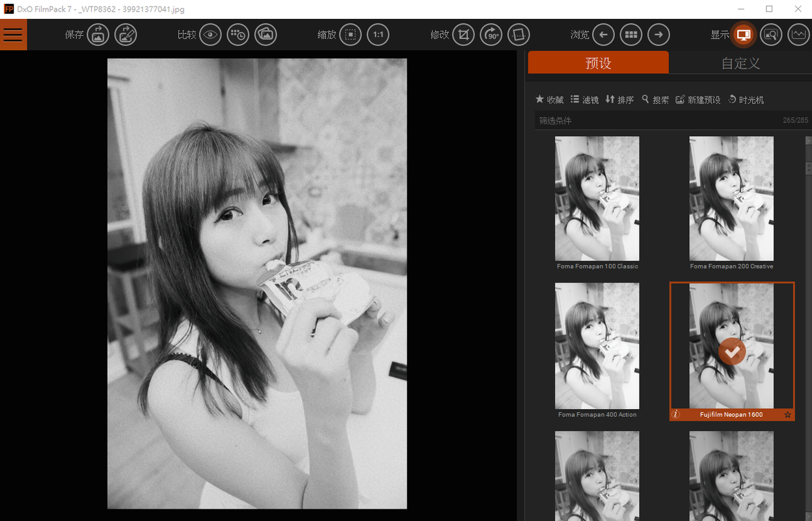Click the main photo preview
This screenshot has width=812, height=521.
click(x=257, y=283)
